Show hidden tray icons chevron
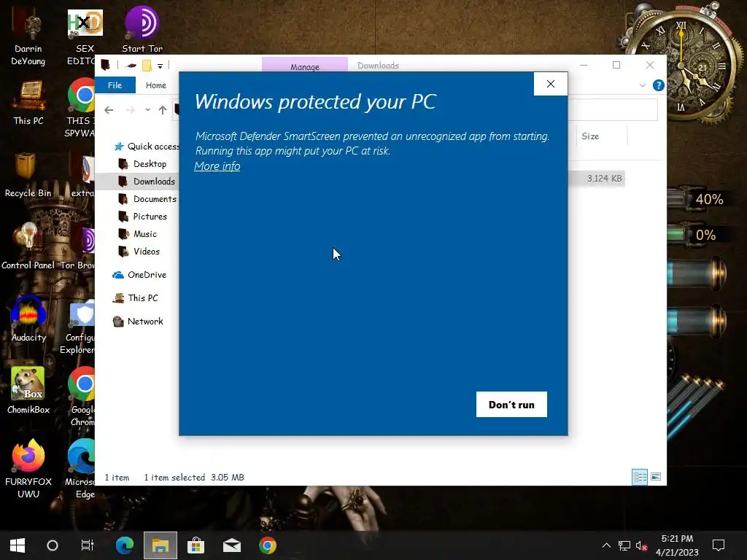 click(606, 545)
